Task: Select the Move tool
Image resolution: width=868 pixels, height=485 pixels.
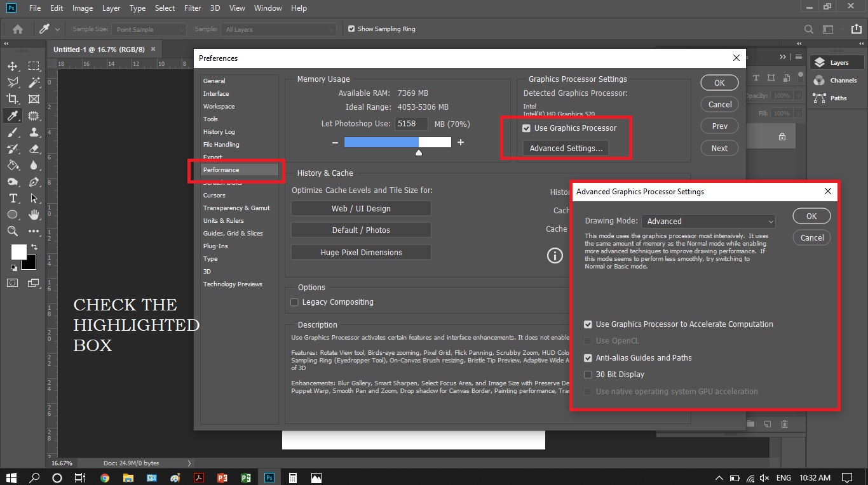Action: pyautogui.click(x=13, y=66)
